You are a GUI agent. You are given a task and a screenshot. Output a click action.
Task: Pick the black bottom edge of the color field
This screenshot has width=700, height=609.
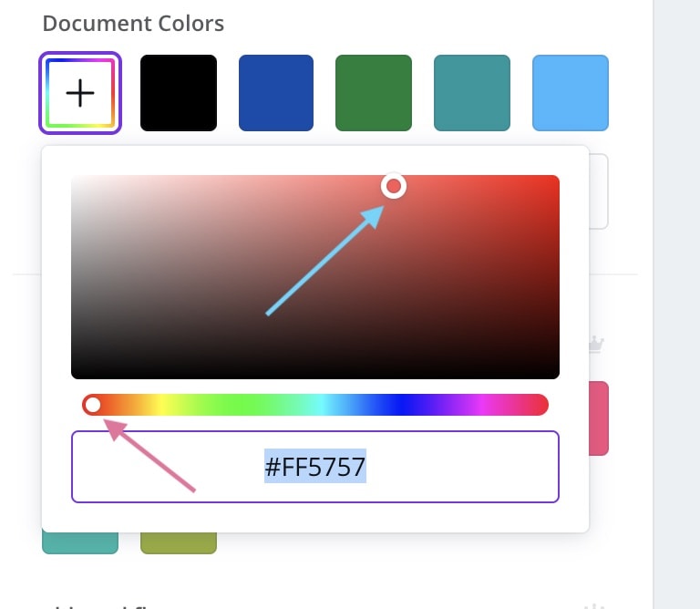(x=315, y=374)
